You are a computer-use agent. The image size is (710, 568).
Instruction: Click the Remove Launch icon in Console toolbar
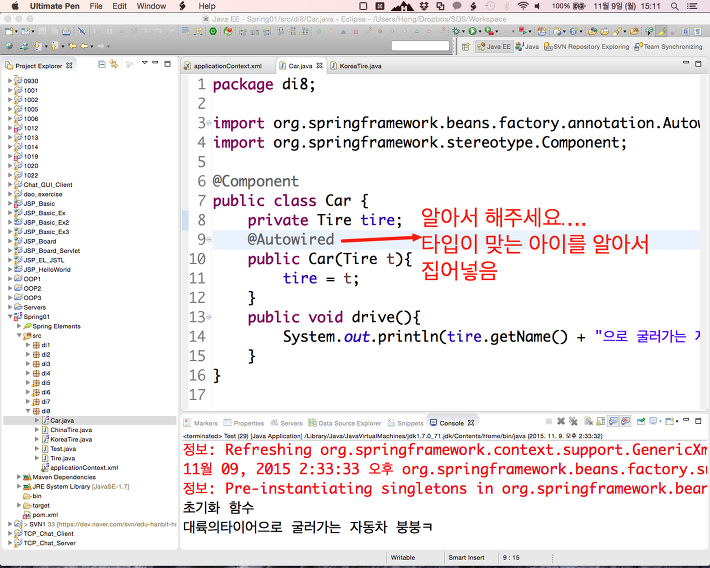(561, 421)
